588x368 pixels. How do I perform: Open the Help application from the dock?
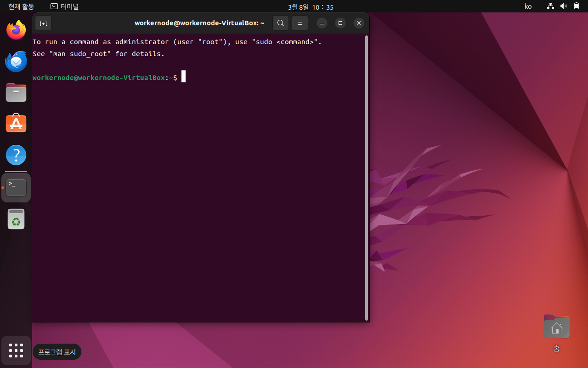tap(16, 155)
